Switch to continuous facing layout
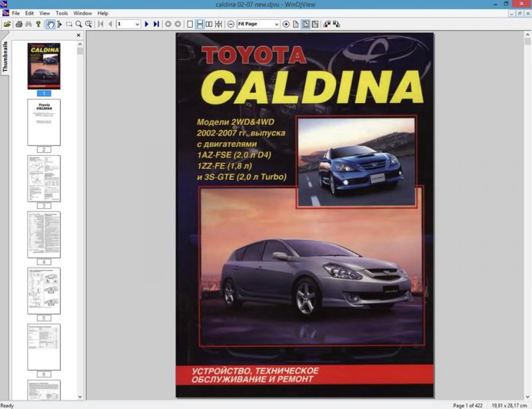Image resolution: width=532 pixels, height=409 pixels. coord(219,24)
